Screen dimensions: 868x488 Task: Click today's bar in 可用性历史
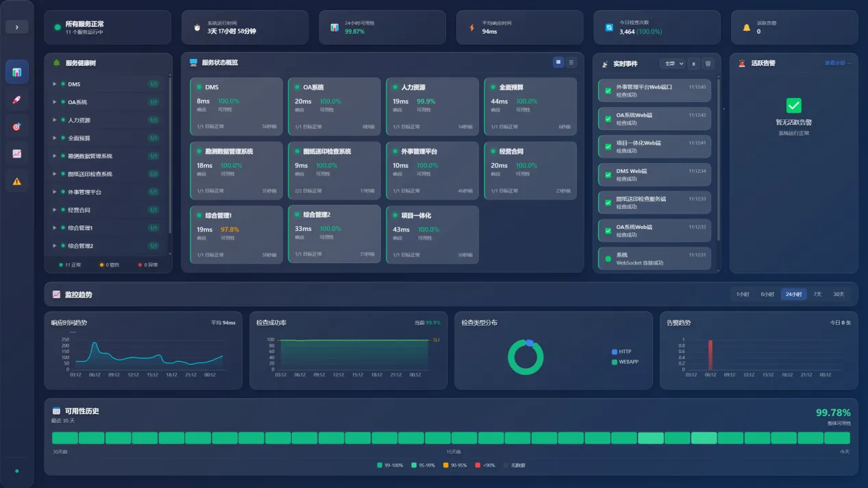(x=836, y=438)
